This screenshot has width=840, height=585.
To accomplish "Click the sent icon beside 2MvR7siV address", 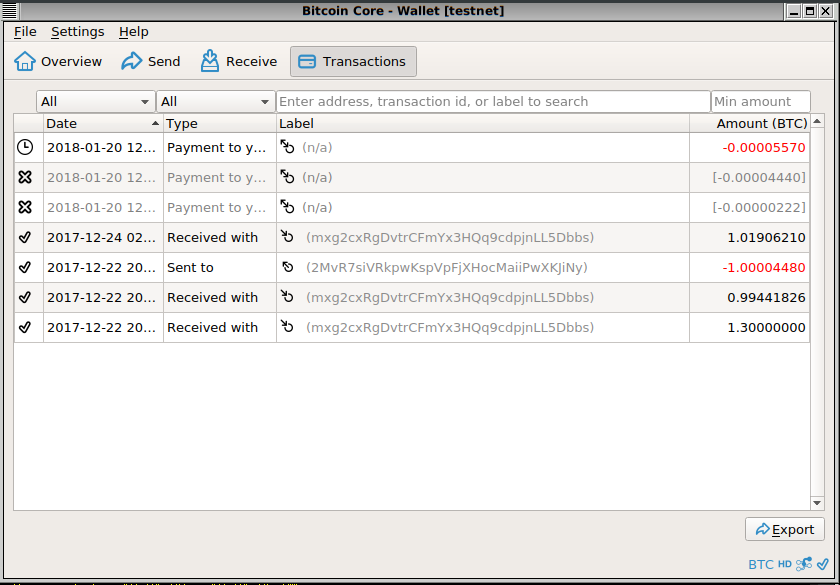I will coord(288,267).
